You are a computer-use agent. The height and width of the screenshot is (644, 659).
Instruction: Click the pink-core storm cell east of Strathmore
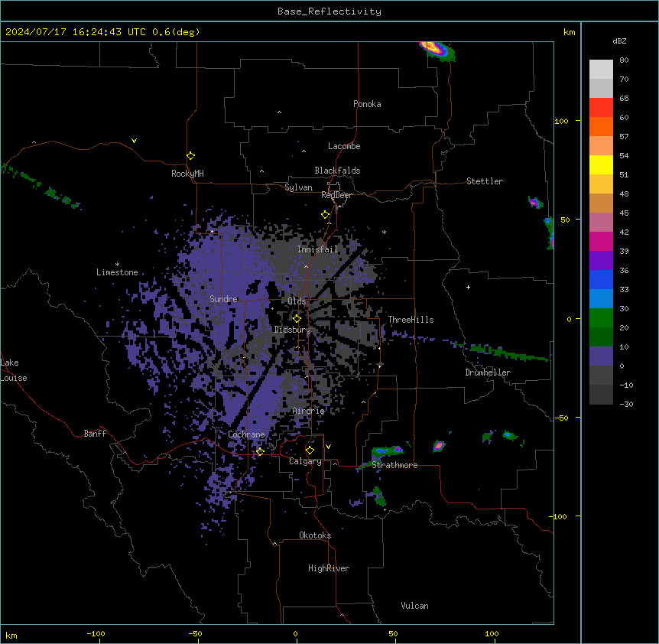pyautogui.click(x=439, y=446)
